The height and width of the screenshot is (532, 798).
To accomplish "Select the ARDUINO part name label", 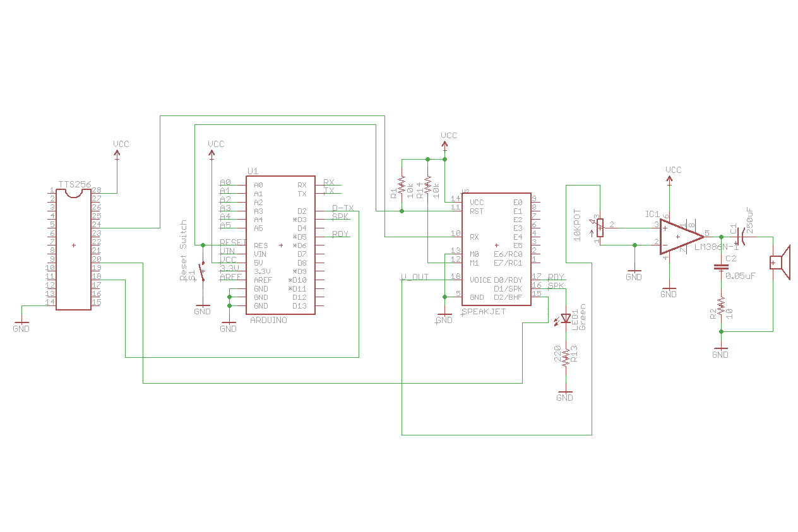I will 268,321.
